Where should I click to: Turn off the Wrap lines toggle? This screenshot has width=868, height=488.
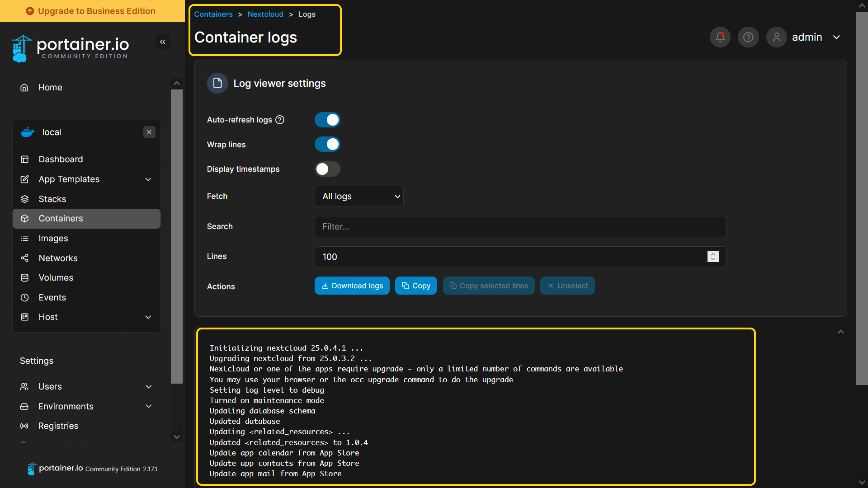(x=327, y=144)
